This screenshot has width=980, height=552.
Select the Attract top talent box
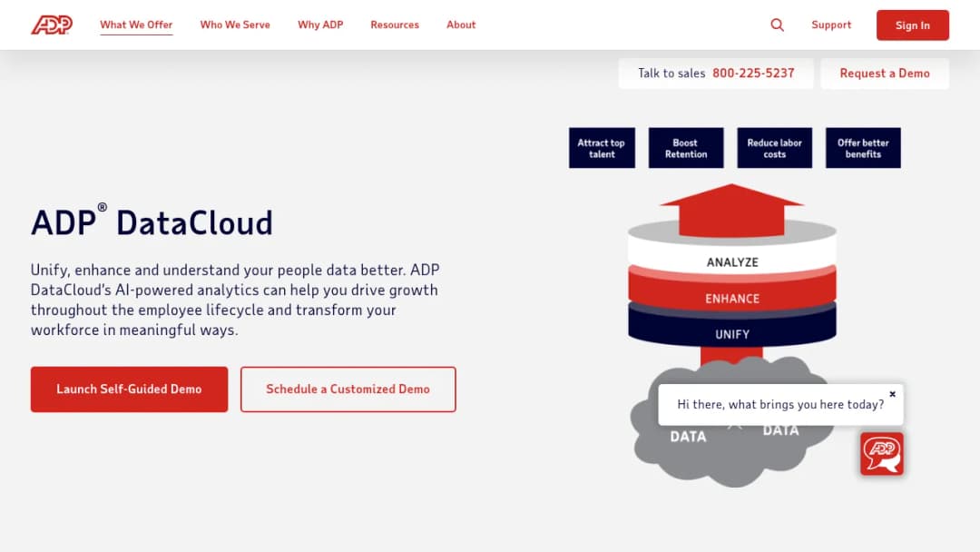(602, 148)
